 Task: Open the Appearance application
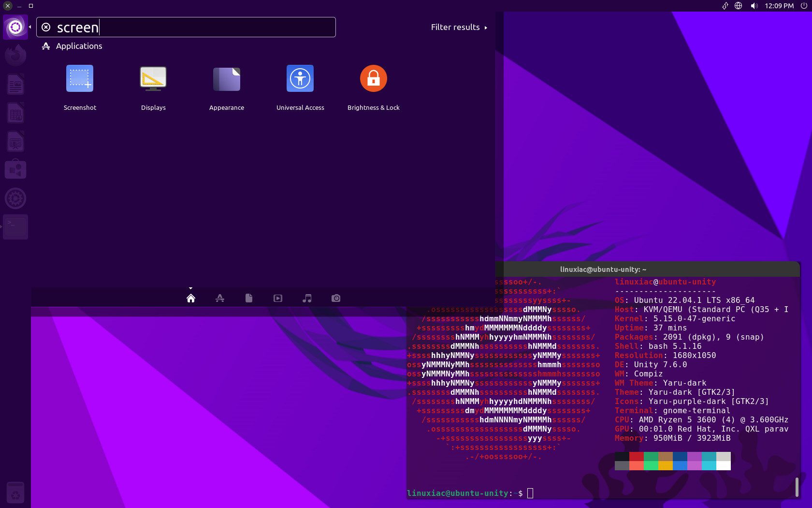227,78
